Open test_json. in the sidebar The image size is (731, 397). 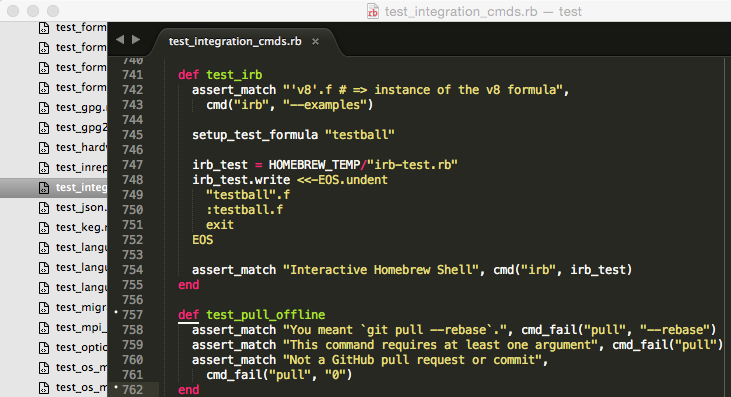pyautogui.click(x=81, y=207)
